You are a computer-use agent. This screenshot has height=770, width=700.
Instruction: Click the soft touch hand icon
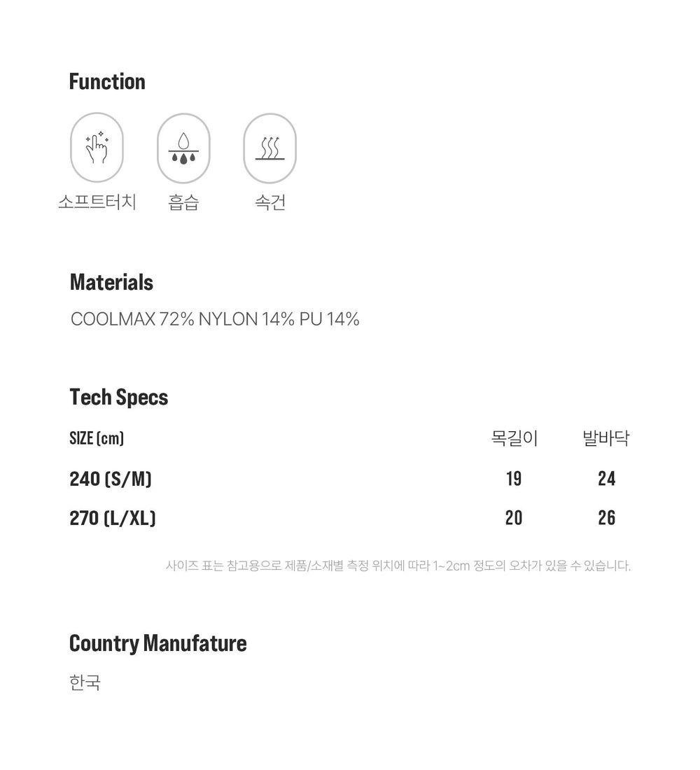click(97, 148)
